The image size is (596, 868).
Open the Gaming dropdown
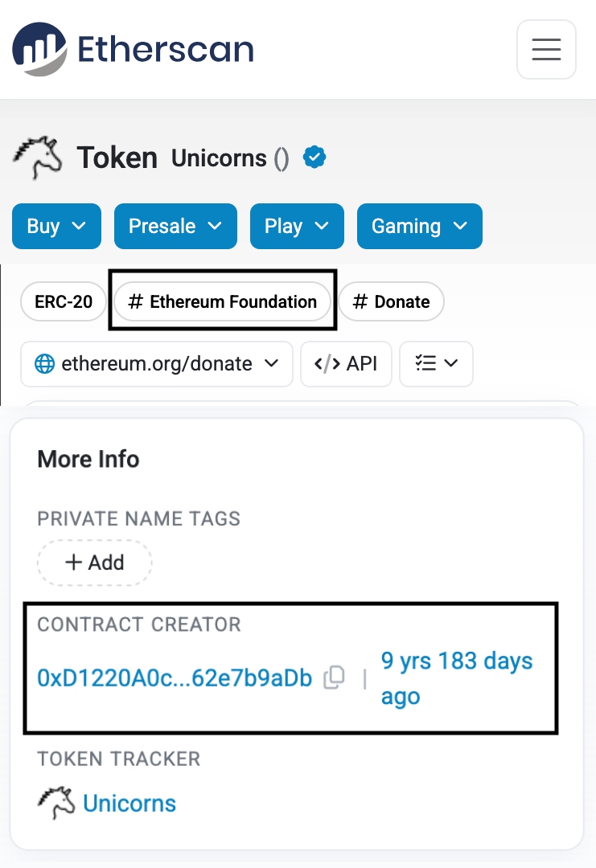[x=419, y=226]
